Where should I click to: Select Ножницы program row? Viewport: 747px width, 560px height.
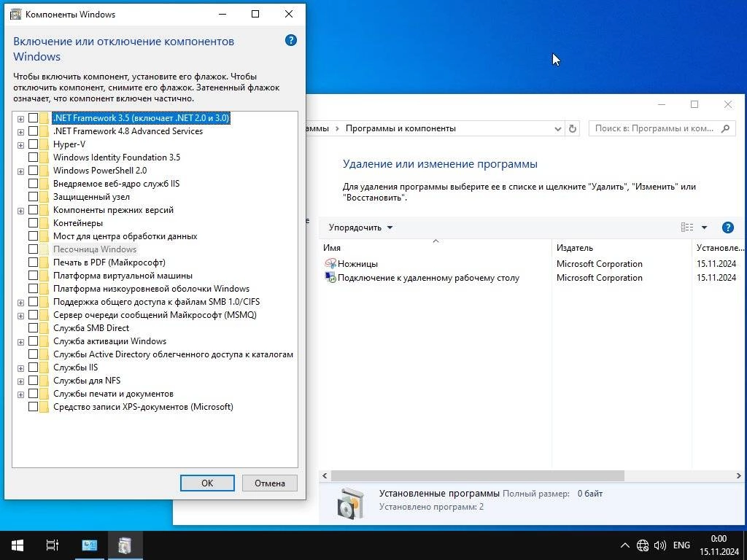point(533,263)
